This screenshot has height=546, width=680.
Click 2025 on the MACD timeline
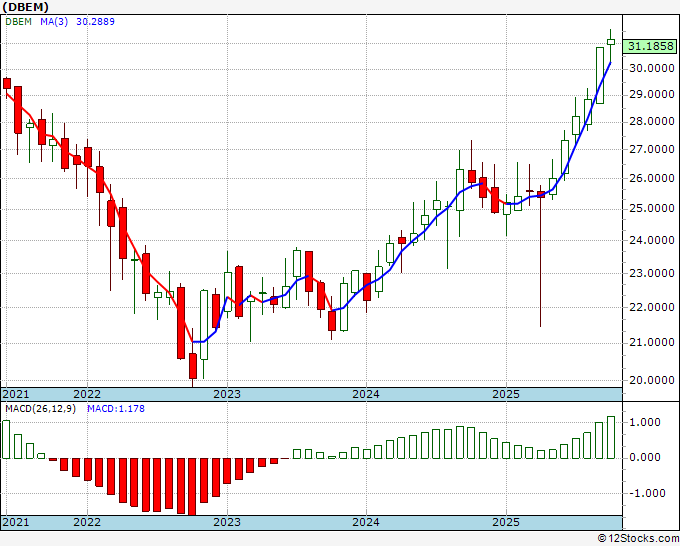click(x=506, y=522)
